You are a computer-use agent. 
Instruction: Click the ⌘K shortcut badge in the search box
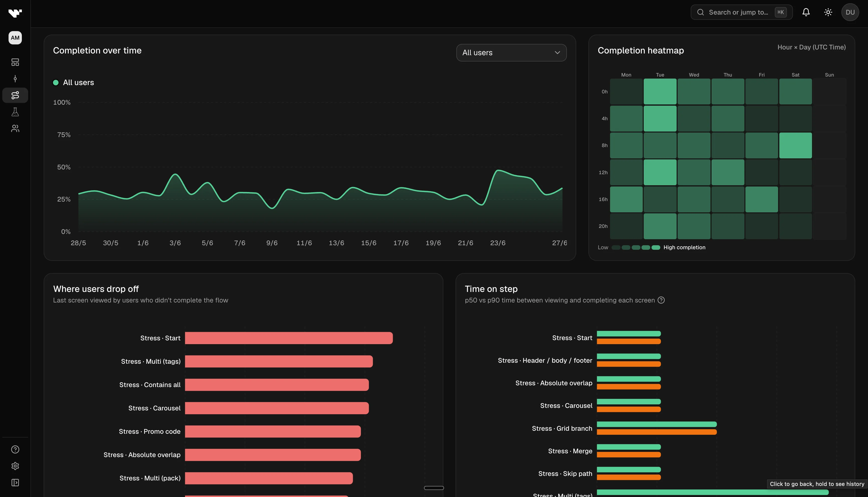[781, 12]
